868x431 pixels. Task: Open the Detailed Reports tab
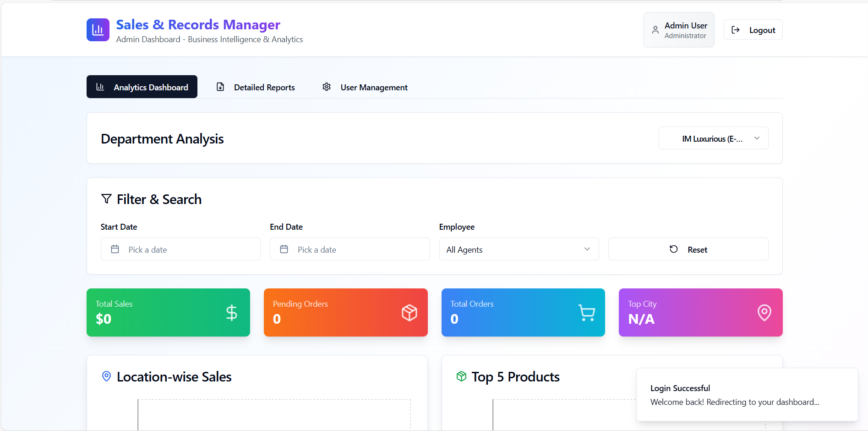256,87
